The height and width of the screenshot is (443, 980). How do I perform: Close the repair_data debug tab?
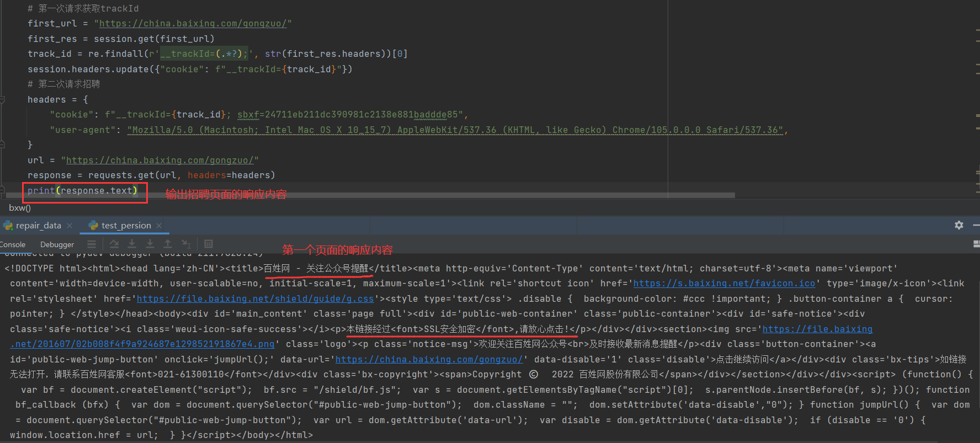tap(70, 226)
